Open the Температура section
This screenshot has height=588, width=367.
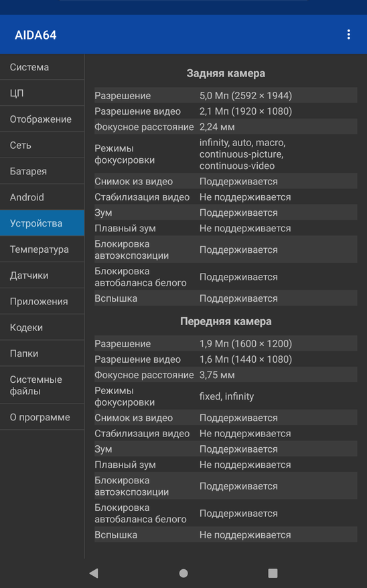tap(42, 249)
